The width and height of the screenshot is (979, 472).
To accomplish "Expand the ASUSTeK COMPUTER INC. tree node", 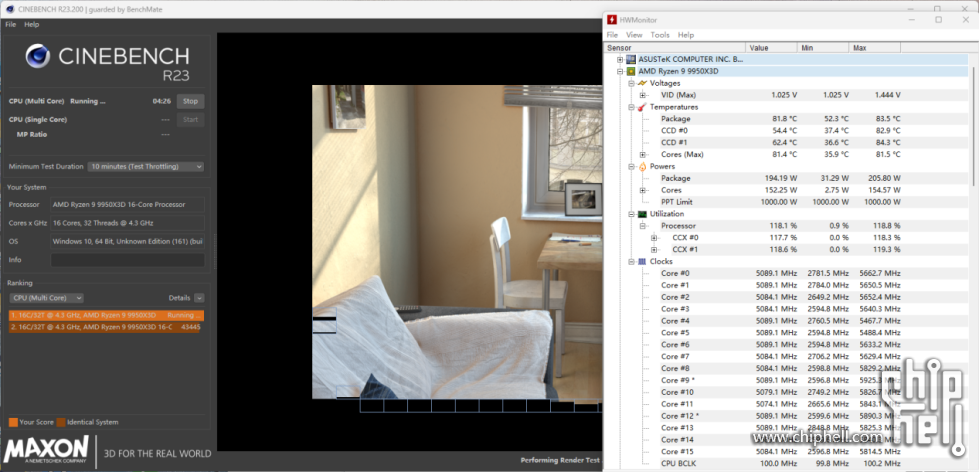I will (620, 59).
